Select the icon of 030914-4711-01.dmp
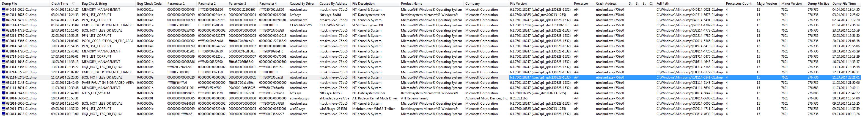Viewport: 868px width, 117px height. tap(4, 108)
